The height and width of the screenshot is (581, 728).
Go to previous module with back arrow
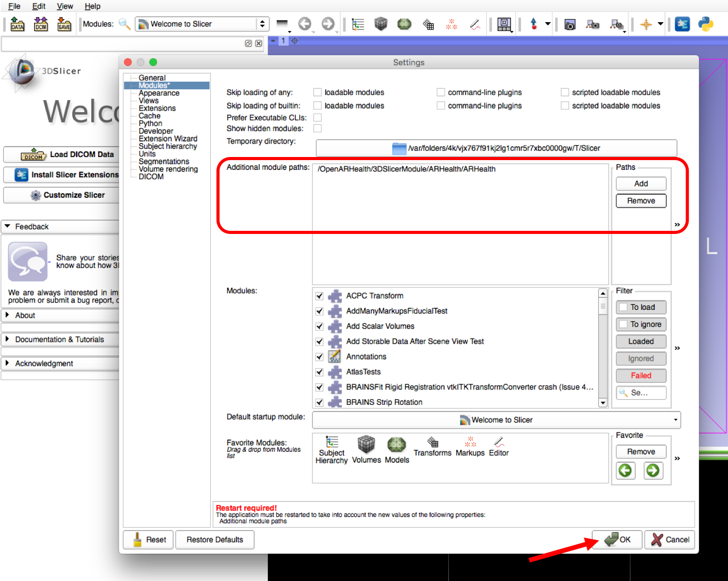(x=305, y=24)
